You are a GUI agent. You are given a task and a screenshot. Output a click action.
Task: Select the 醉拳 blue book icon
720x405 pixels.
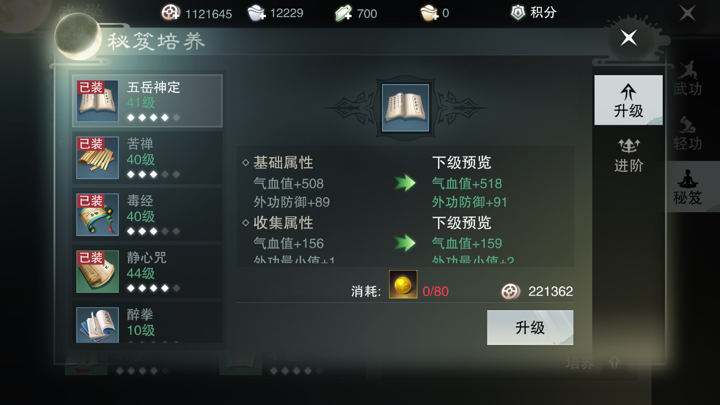click(97, 325)
